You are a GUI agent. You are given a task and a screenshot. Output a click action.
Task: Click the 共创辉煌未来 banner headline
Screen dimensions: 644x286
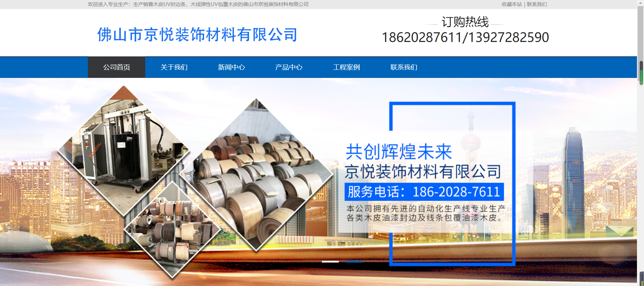pos(399,152)
